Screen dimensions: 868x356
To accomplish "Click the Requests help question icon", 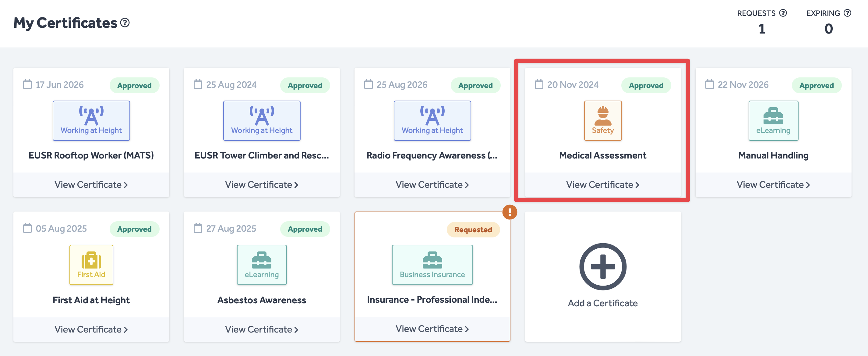I will click(x=783, y=13).
